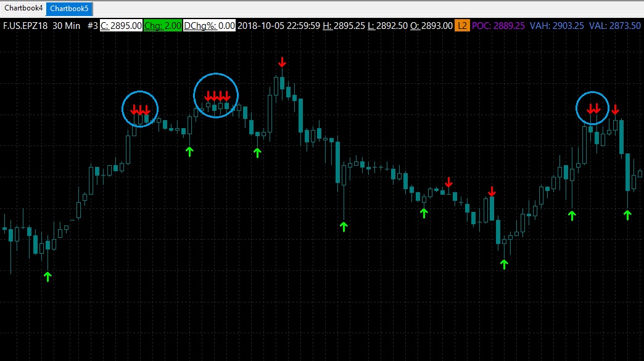Click the 2018-10-05 22:59:59 timestamp
644x361 pixels.
pyautogui.click(x=279, y=26)
